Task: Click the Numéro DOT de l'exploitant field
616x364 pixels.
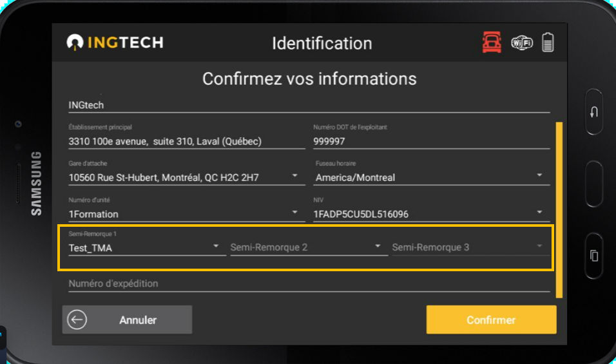Action: pyautogui.click(x=430, y=141)
